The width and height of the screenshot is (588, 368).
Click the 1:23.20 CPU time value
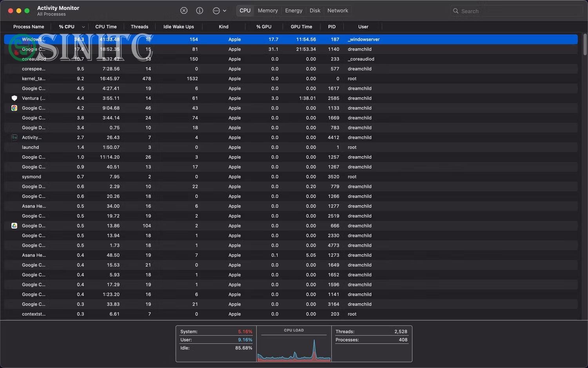[111, 294]
